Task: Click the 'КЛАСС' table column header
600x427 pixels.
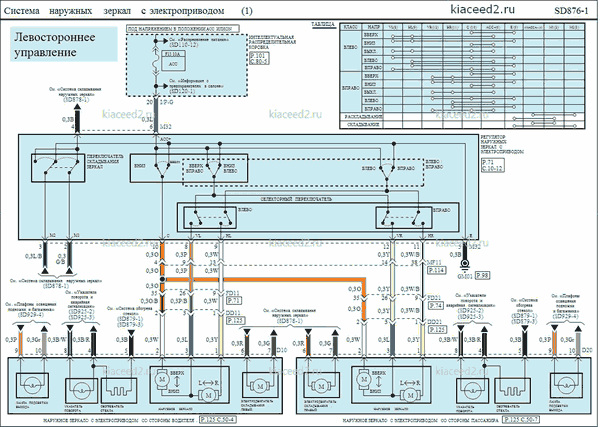Action: tap(350, 27)
